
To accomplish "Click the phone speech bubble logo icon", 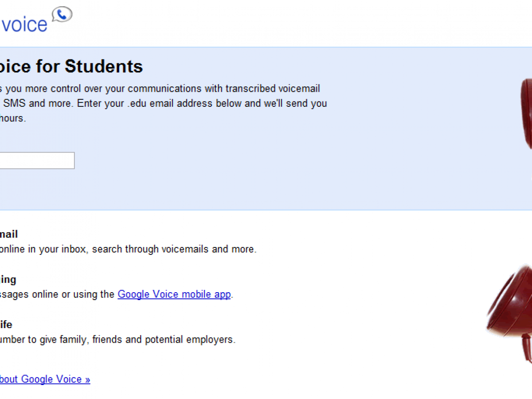I will click(x=62, y=14).
